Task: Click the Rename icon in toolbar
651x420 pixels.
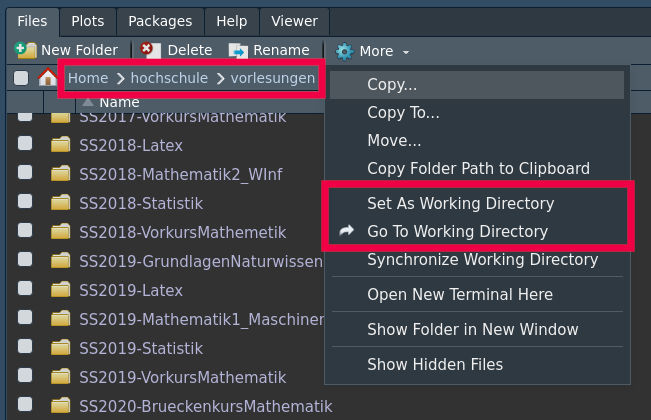Action: (238, 50)
